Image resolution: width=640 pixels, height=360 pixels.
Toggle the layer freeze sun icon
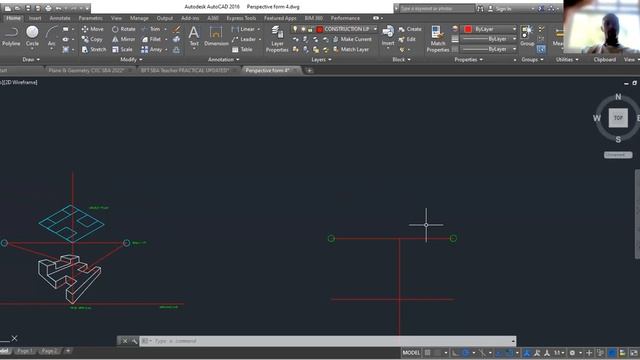(303, 29)
